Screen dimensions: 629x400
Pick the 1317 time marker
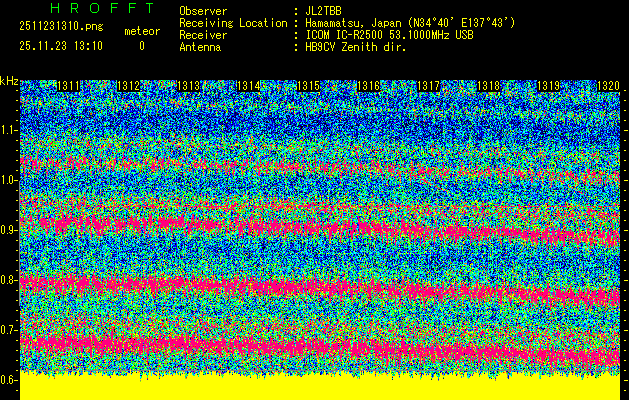pyautogui.click(x=428, y=87)
